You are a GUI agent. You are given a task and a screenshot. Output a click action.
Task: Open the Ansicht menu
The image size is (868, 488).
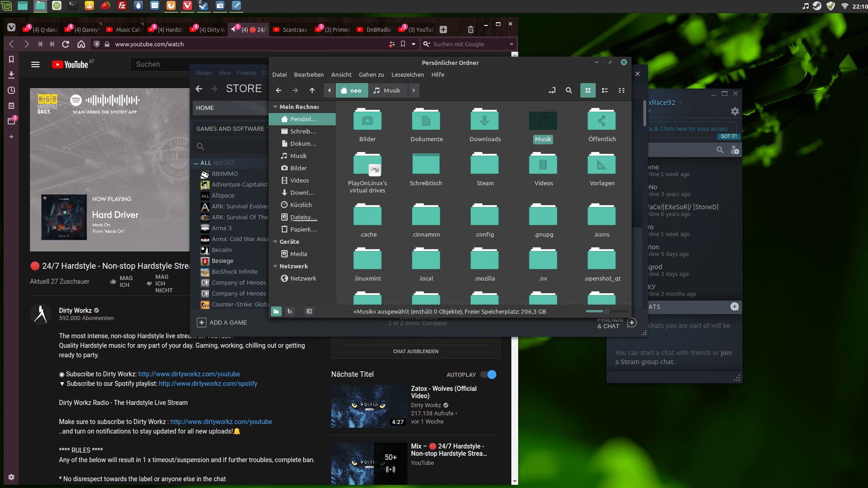pos(341,74)
